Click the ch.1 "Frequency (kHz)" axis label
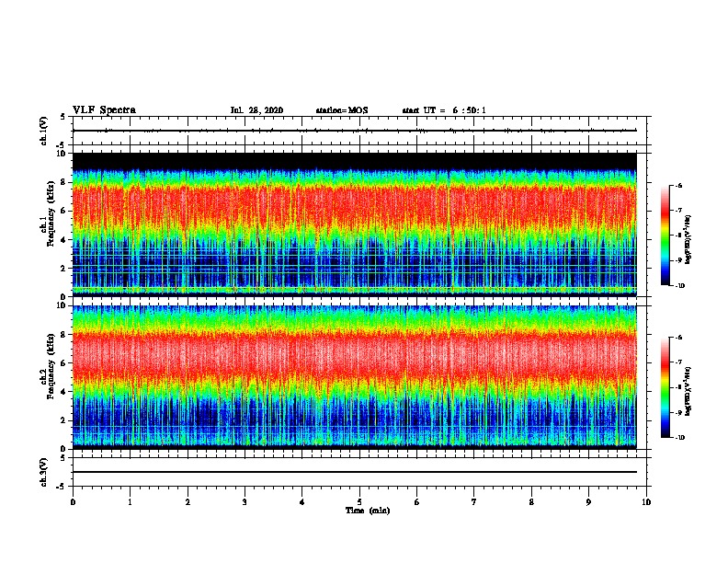Screen dimensions: 728x563 pyautogui.click(x=51, y=213)
